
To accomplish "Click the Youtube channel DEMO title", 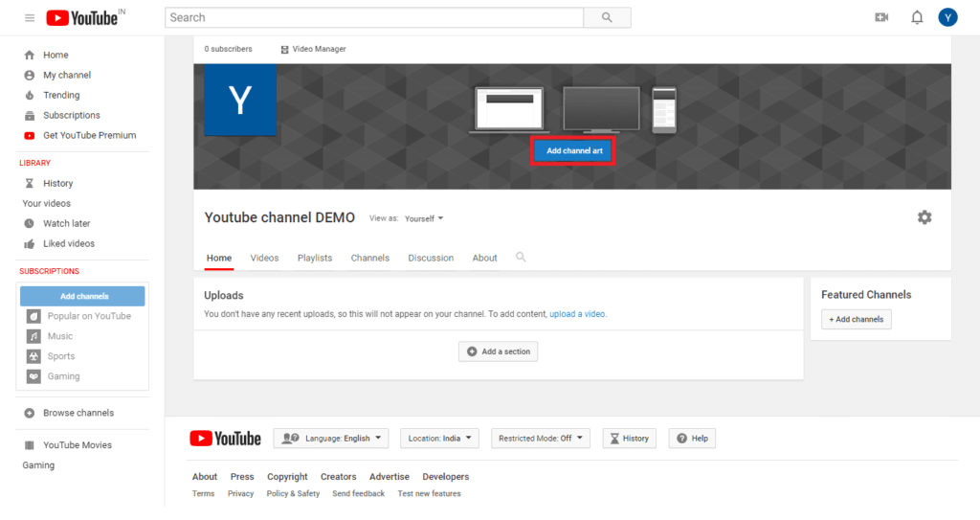I will coord(279,217).
